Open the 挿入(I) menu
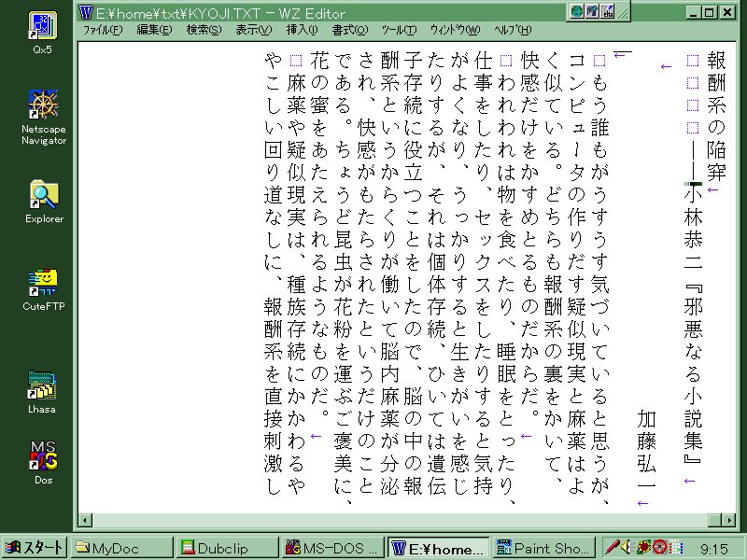Viewport: 747px width, 560px height. tap(302, 30)
